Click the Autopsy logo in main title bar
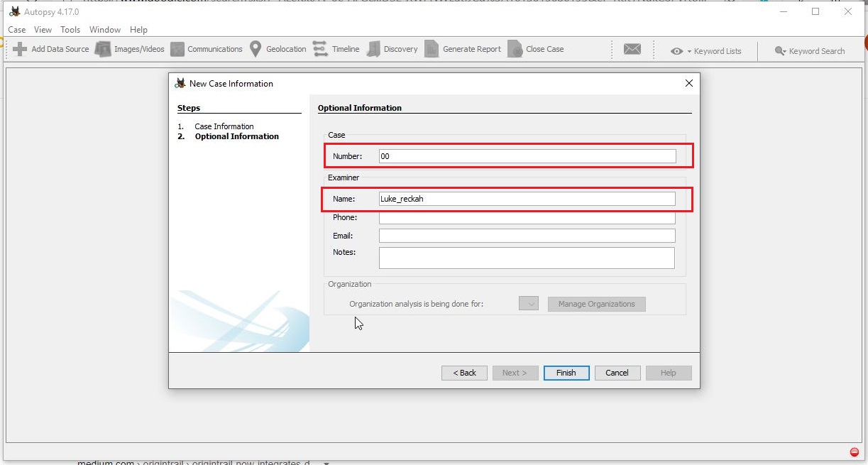Screen dimensions: 868x465 click(13, 11)
